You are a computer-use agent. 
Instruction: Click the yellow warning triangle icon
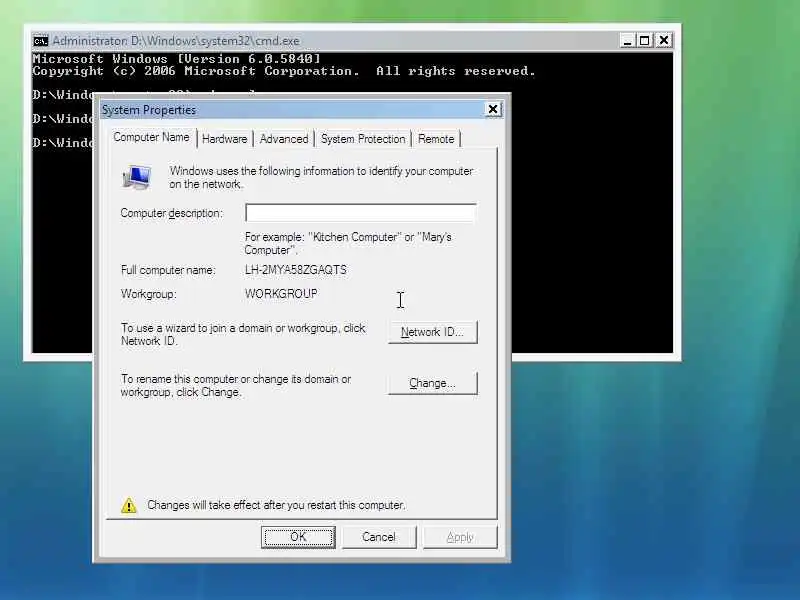point(129,505)
